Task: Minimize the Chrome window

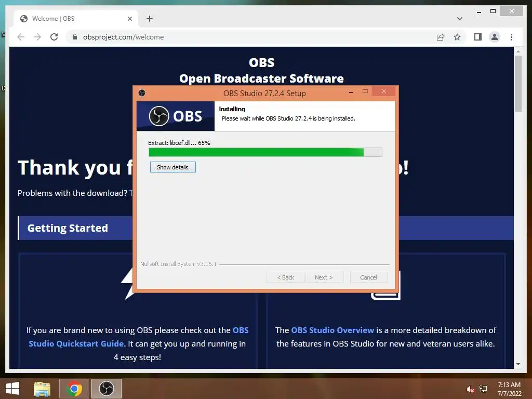Action: click(x=478, y=11)
